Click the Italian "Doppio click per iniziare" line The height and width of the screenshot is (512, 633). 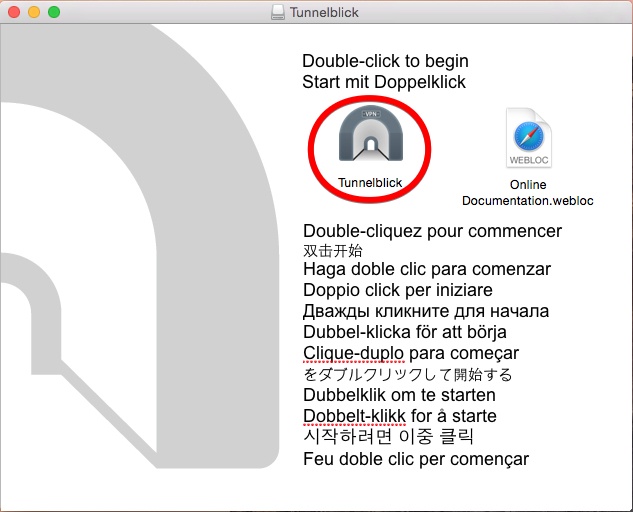click(x=398, y=290)
